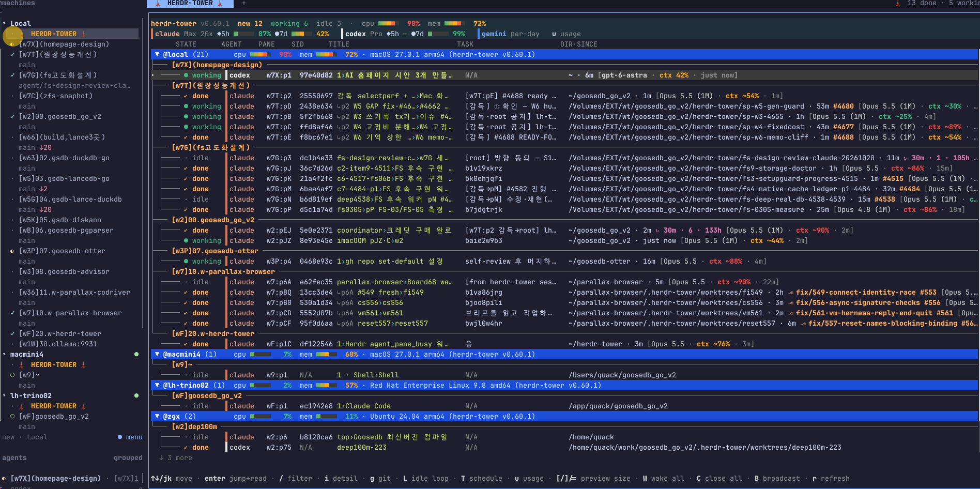980x489 pixels.
Task: Click the done checkmark on pane w2:p75
Action: (186, 448)
